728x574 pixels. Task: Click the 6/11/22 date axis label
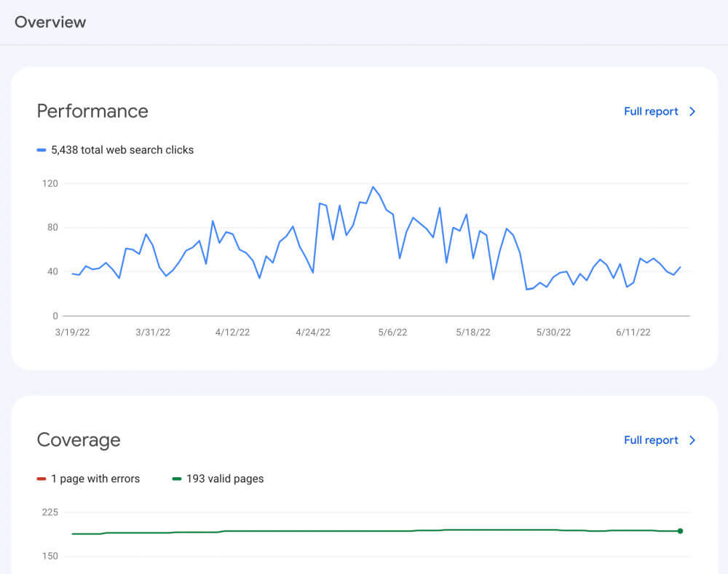[x=633, y=332]
